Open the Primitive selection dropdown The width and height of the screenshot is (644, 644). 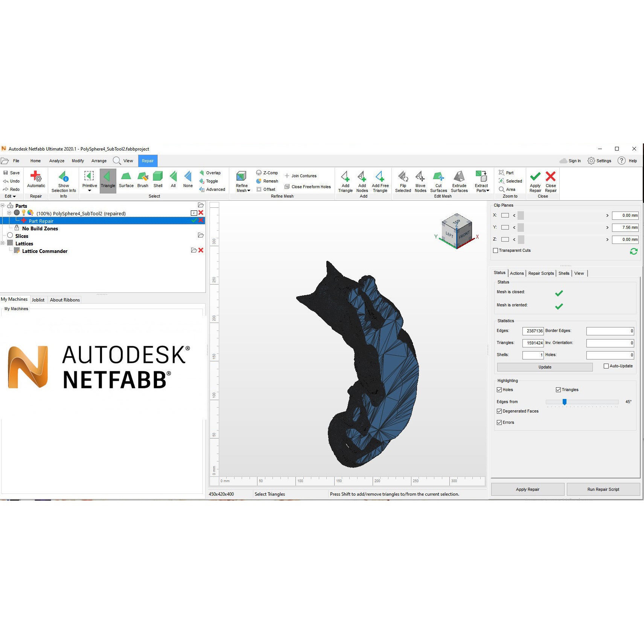coord(90,190)
